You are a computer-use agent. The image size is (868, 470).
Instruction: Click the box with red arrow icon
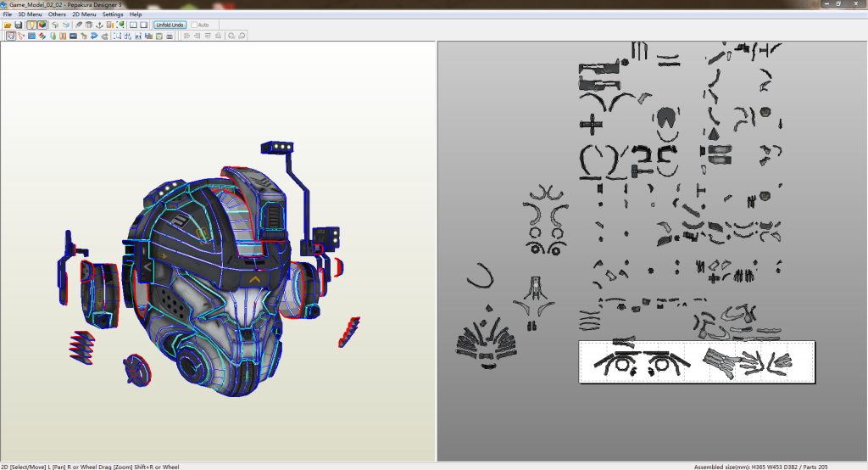84,36
